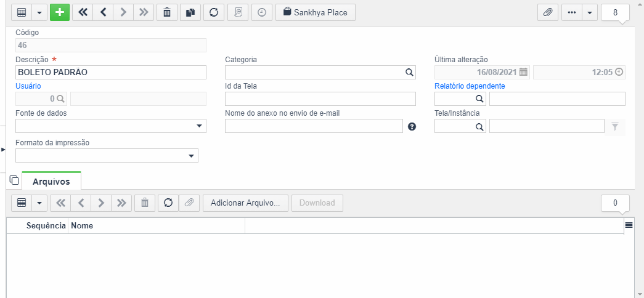This screenshot has width=644, height=298.
Task: Click the help icon beside Nome do anexo
Action: [412, 127]
